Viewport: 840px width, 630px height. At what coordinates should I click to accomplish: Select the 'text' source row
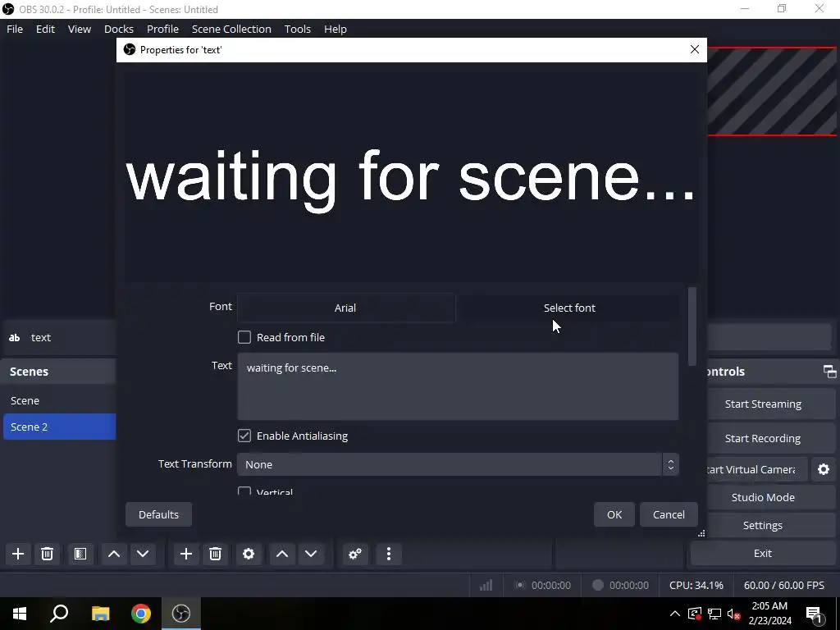(59, 337)
